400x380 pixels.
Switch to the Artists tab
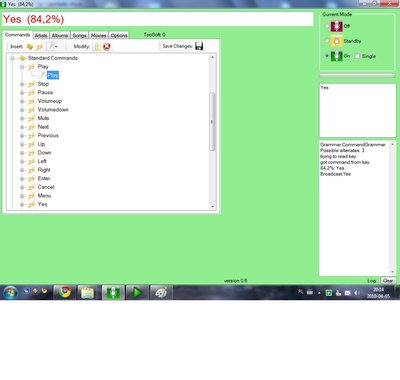click(x=41, y=35)
